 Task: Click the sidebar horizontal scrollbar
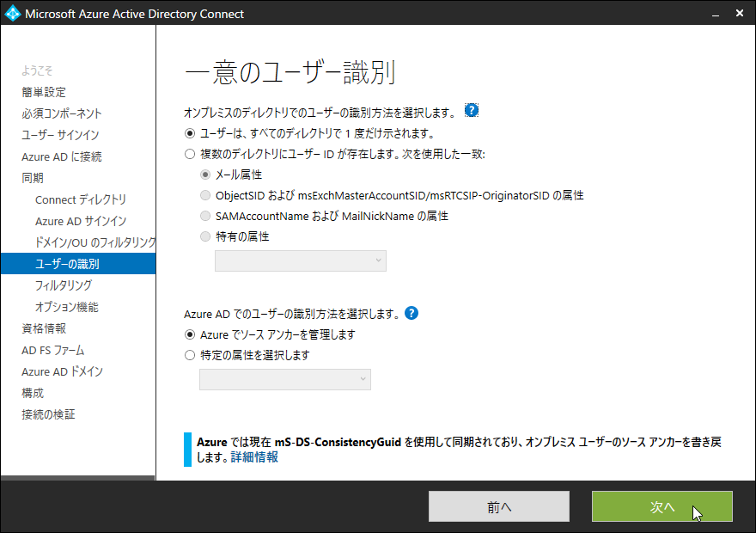tap(77, 478)
